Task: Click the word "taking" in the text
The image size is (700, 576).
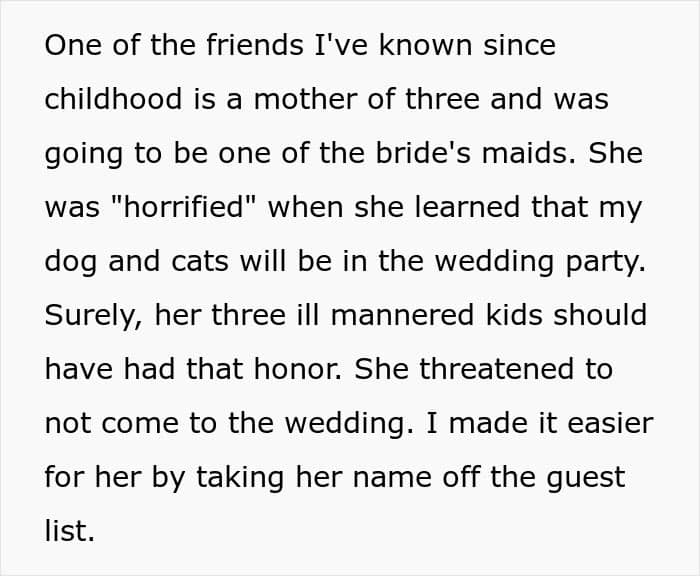Action: (x=240, y=478)
